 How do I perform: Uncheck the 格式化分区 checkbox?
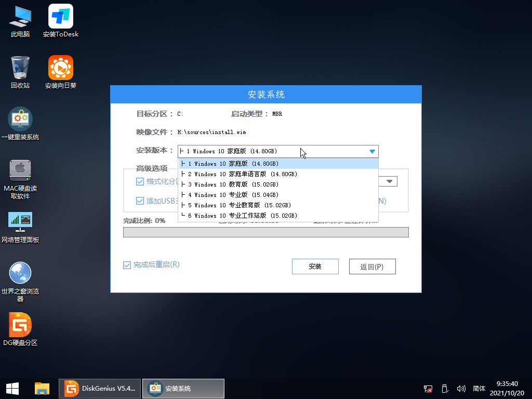coord(140,181)
